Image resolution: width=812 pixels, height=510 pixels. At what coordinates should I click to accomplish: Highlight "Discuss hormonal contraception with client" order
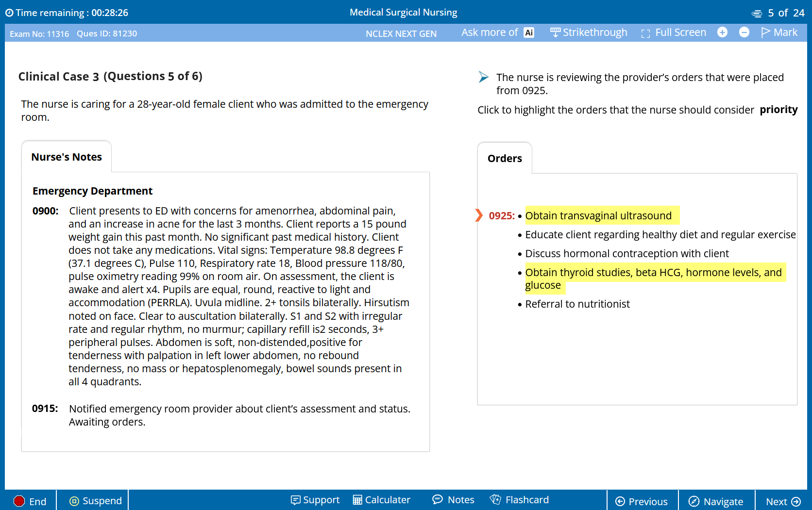point(627,253)
